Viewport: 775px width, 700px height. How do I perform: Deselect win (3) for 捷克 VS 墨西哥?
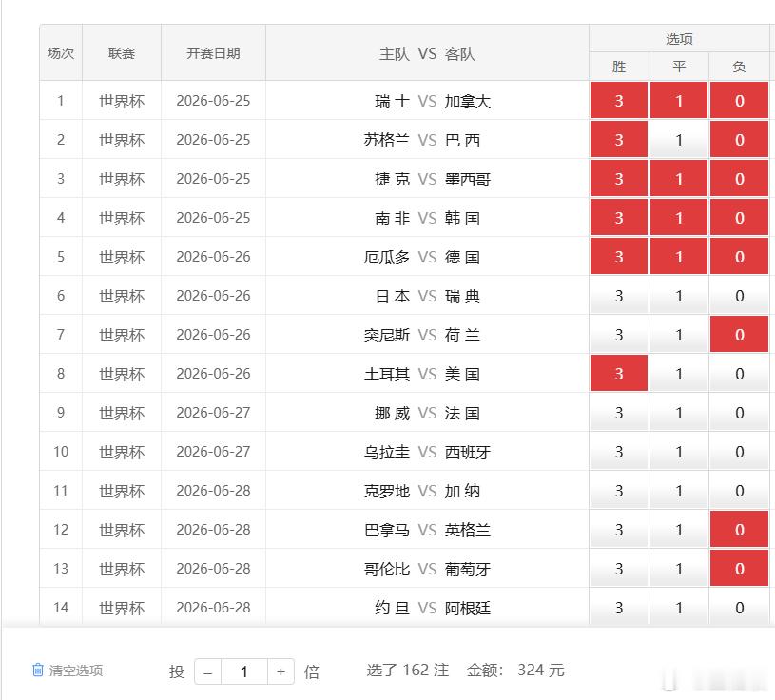tap(619, 179)
